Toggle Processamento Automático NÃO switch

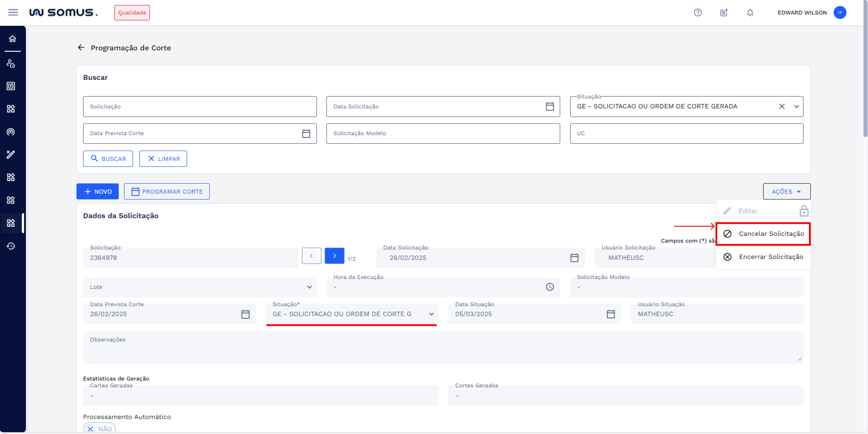[99, 428]
